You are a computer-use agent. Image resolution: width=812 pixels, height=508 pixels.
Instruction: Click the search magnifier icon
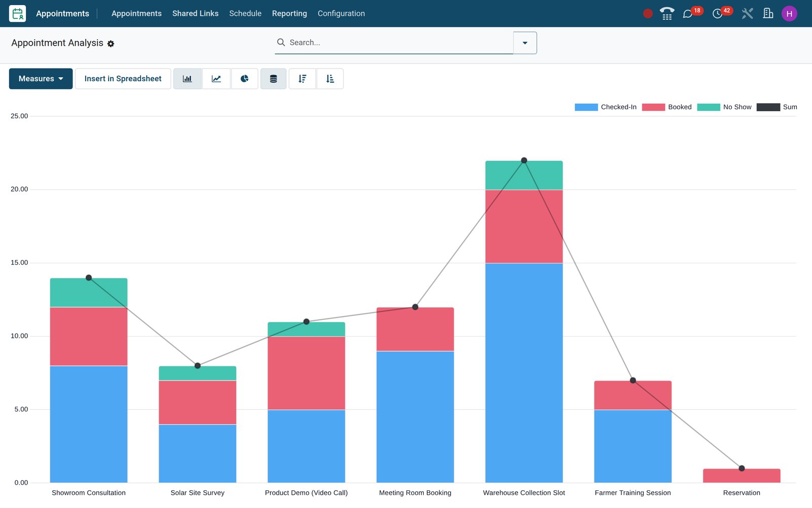[281, 42]
